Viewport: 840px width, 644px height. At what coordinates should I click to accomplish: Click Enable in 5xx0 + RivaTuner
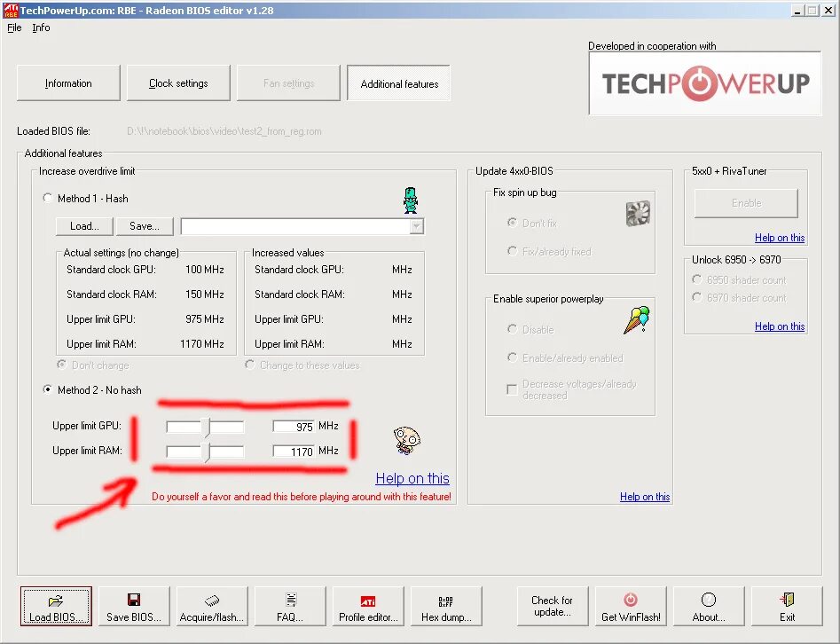[746, 203]
